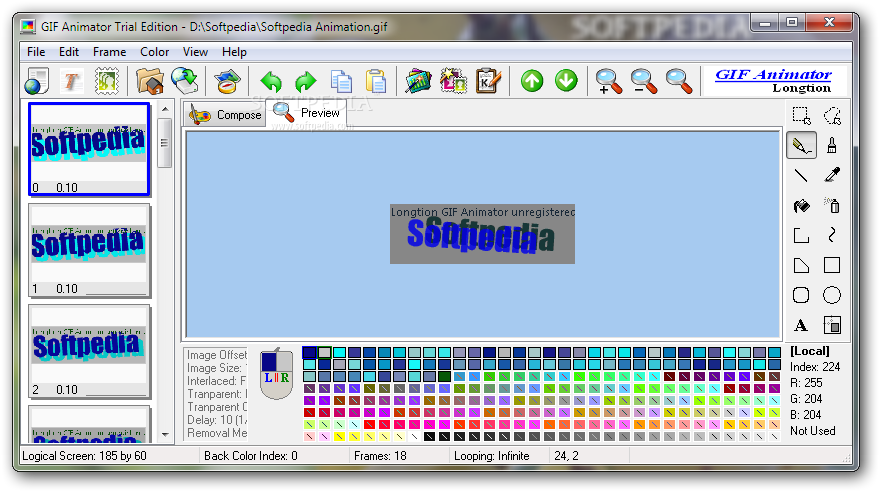Zoom out with minus magnifier
Screen dimensions: 880x492
tap(644, 81)
